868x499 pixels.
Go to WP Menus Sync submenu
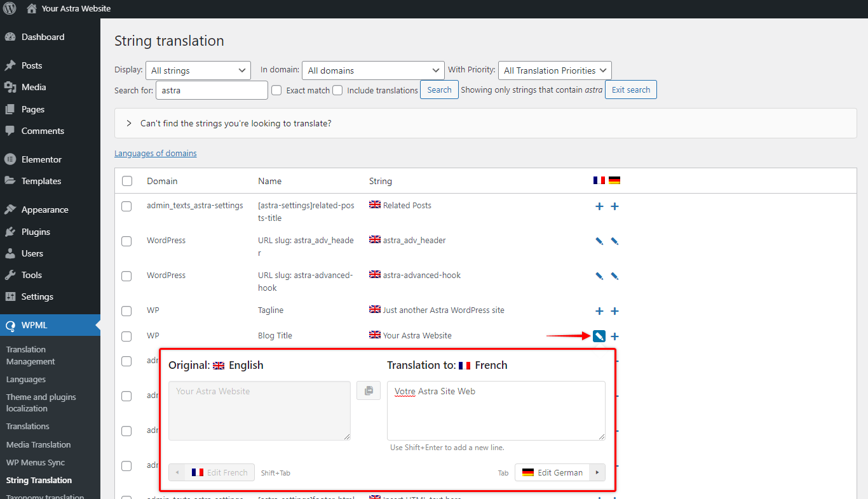(x=36, y=462)
